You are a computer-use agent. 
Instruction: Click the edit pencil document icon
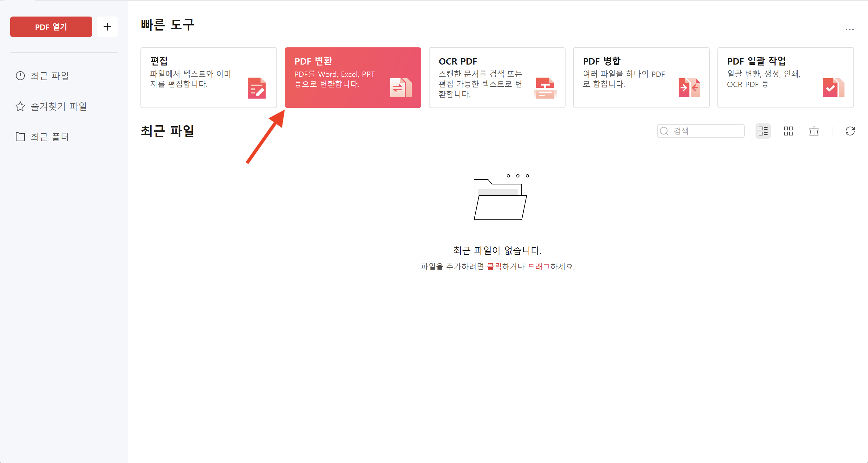pyautogui.click(x=256, y=88)
